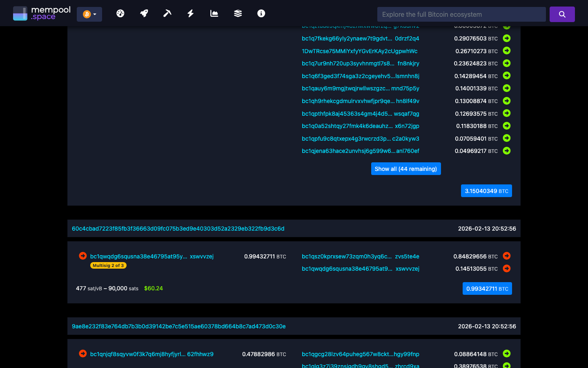Open documentation via the info icon
Screen dimensions: 588x368
[x=261, y=13]
